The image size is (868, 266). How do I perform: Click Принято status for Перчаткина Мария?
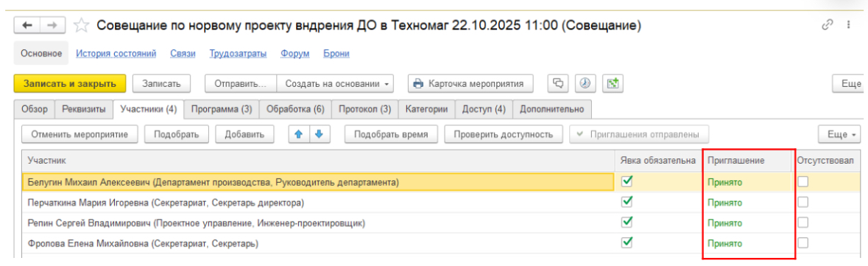tap(724, 203)
